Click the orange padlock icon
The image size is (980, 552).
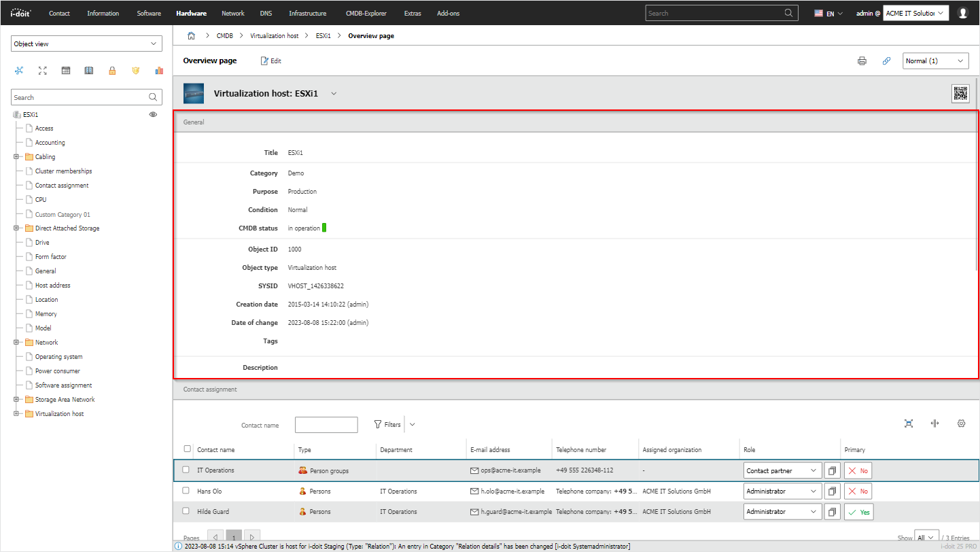pos(112,71)
